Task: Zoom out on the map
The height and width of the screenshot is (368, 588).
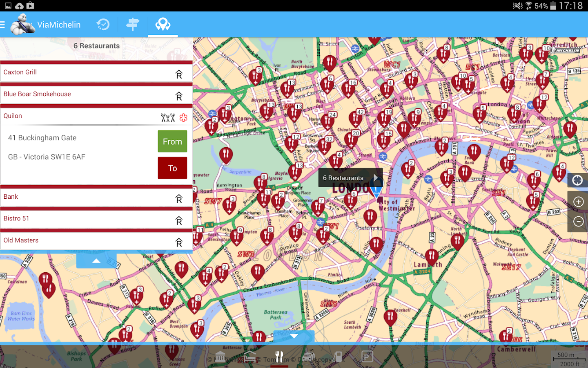Action: pos(578,222)
